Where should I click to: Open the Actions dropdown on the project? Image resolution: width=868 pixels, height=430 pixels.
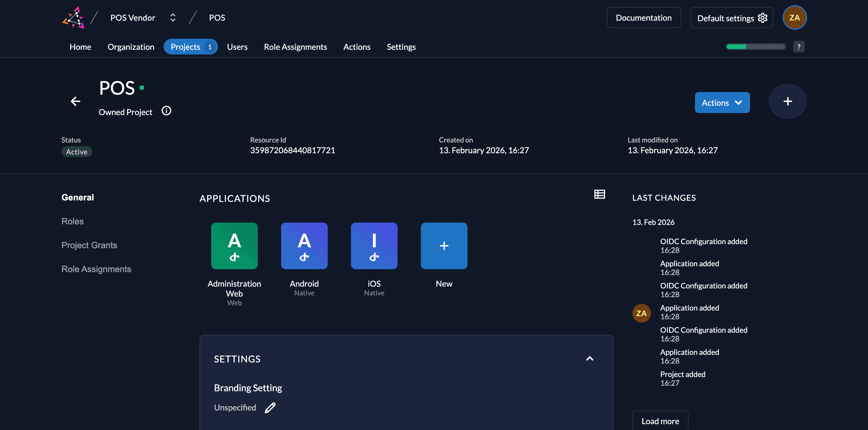tap(722, 103)
